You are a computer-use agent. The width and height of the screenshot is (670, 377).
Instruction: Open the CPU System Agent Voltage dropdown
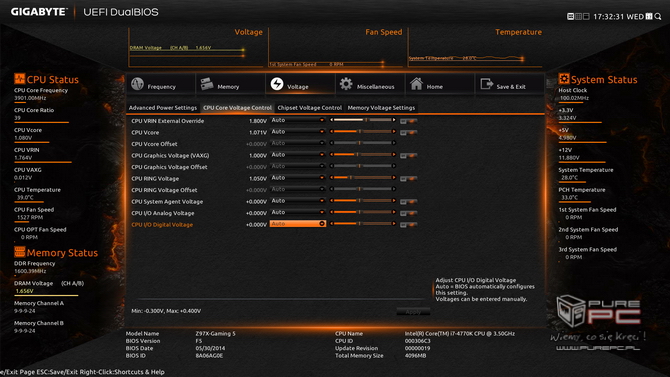coord(298,201)
